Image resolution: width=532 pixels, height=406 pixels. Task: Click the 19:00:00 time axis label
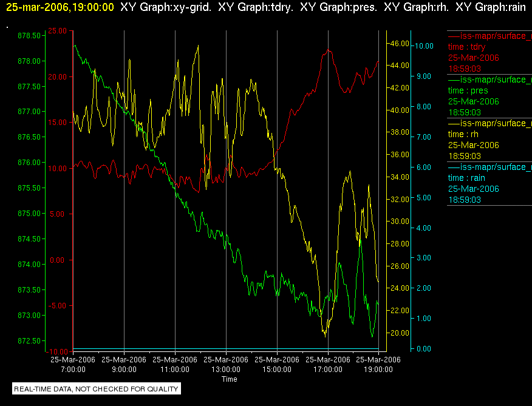[378, 370]
